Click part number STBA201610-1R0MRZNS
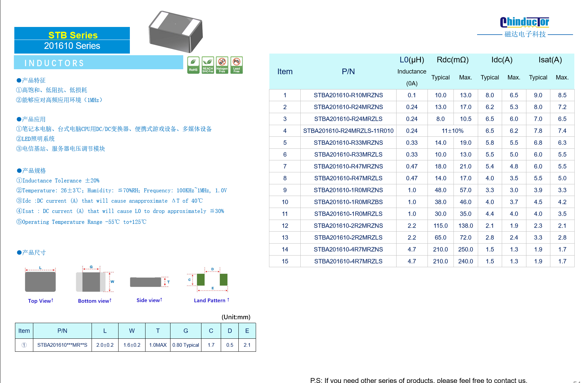588x383 pixels. [348, 190]
